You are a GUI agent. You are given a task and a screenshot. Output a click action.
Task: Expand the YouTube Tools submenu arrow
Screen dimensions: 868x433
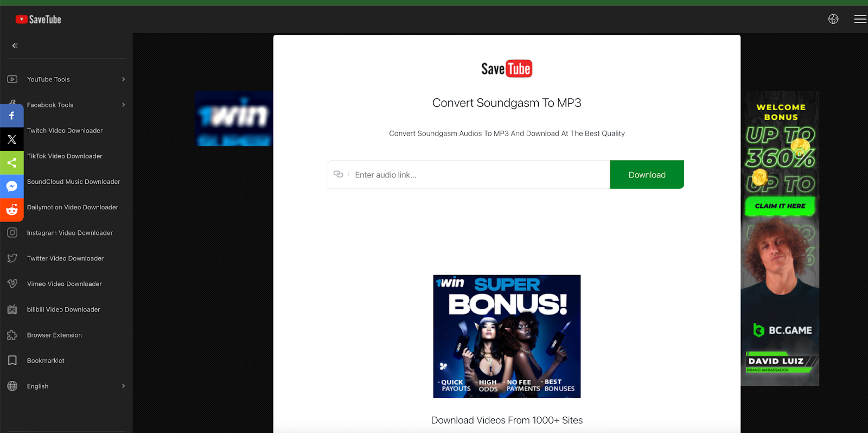[124, 79]
